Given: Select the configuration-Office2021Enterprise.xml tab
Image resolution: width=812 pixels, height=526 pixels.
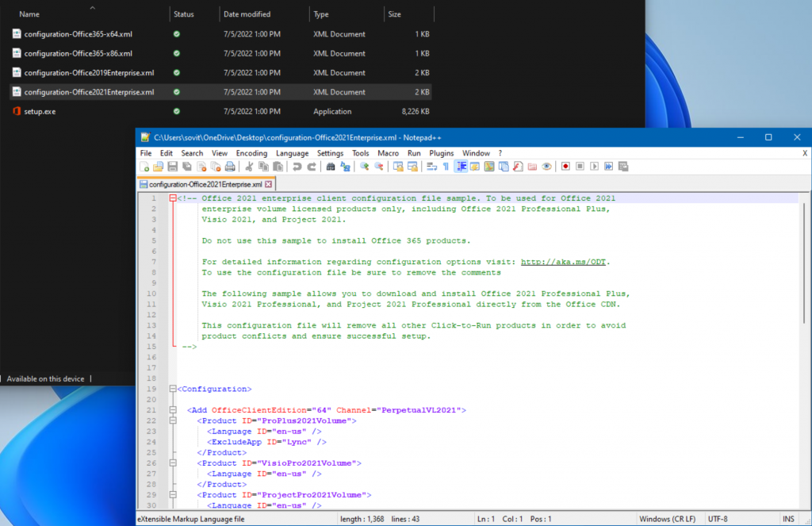Looking at the screenshot, I should point(205,184).
